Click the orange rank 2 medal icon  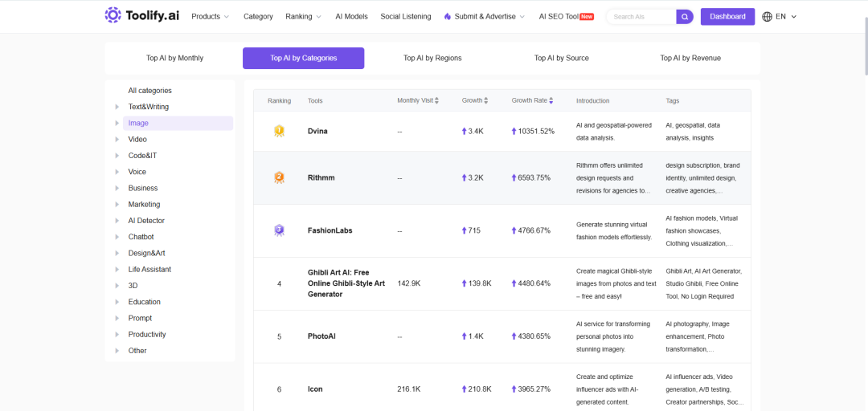coord(279,177)
